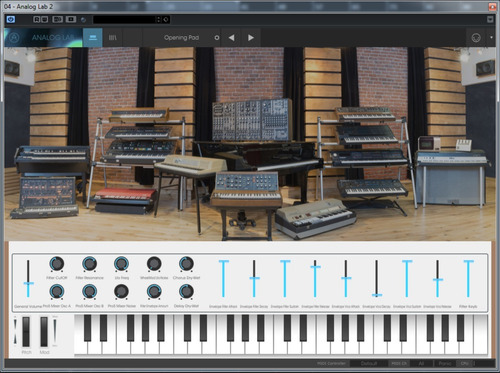Click the Filter Resonance knob
Viewport: 500px width, 373px height.
(x=89, y=264)
